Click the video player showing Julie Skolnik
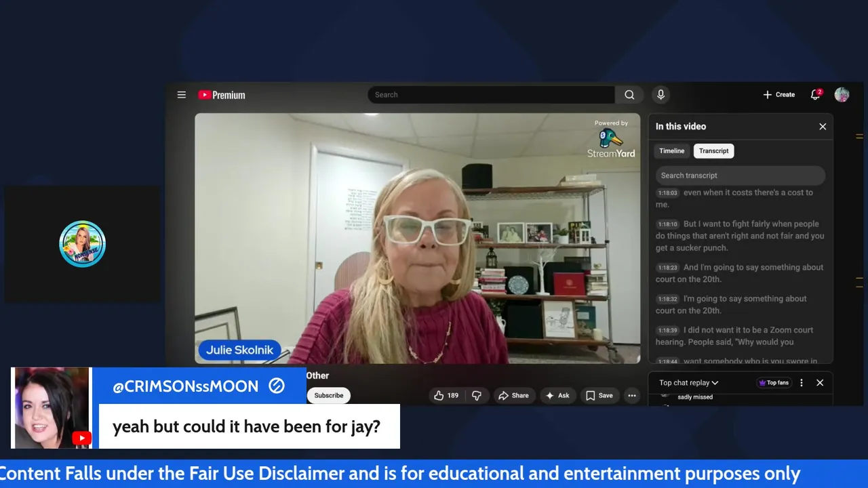 point(417,238)
